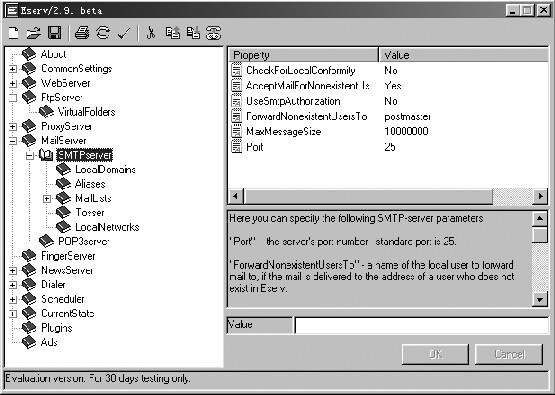Select the Tosser tree item
Screen dimensions: 555x395
pos(90,213)
